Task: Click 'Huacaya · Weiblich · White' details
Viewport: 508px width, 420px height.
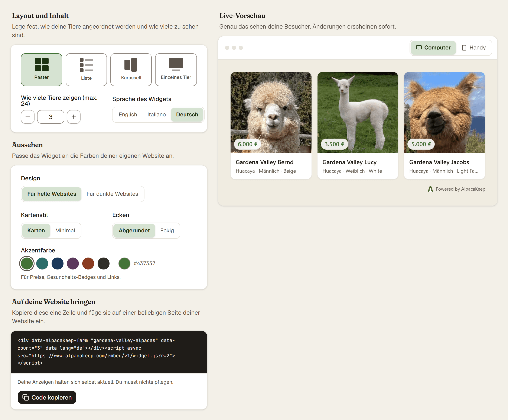Action: [x=352, y=171]
